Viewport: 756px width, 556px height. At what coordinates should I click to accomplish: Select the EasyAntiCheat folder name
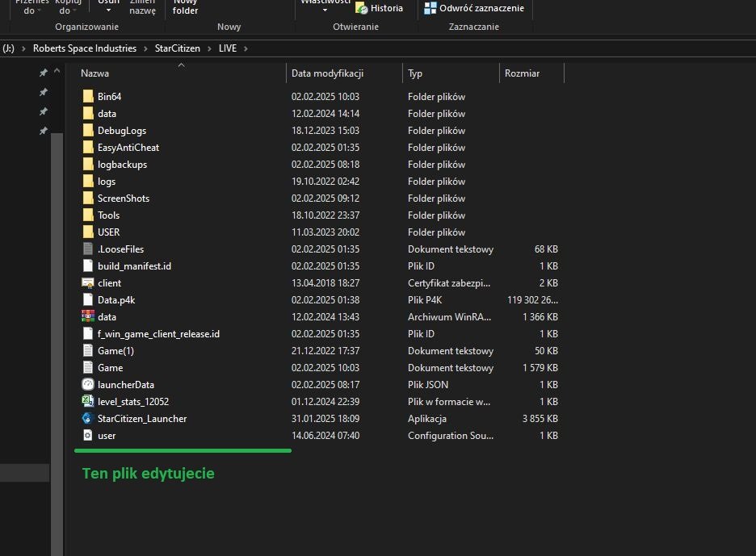[x=128, y=148]
